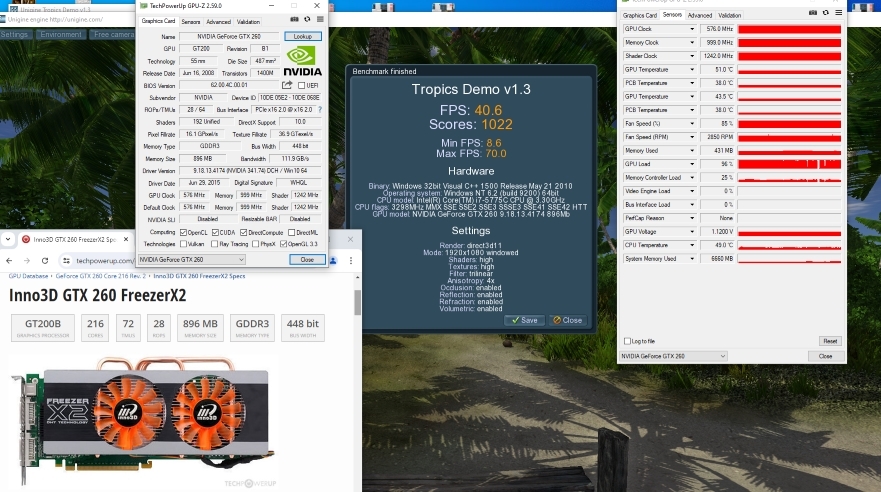The image size is (881, 492).
Task: Enable Log to file checkbox
Action: 628,341
